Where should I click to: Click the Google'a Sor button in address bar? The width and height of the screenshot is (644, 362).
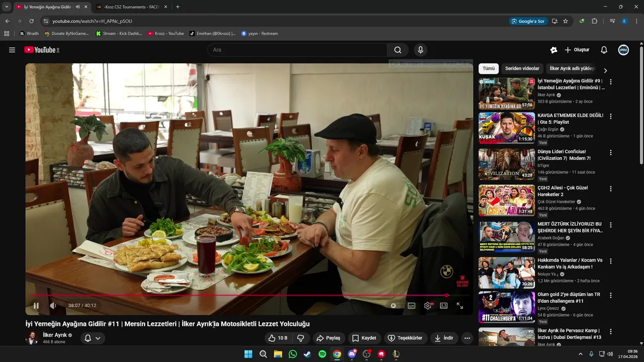coord(528,21)
